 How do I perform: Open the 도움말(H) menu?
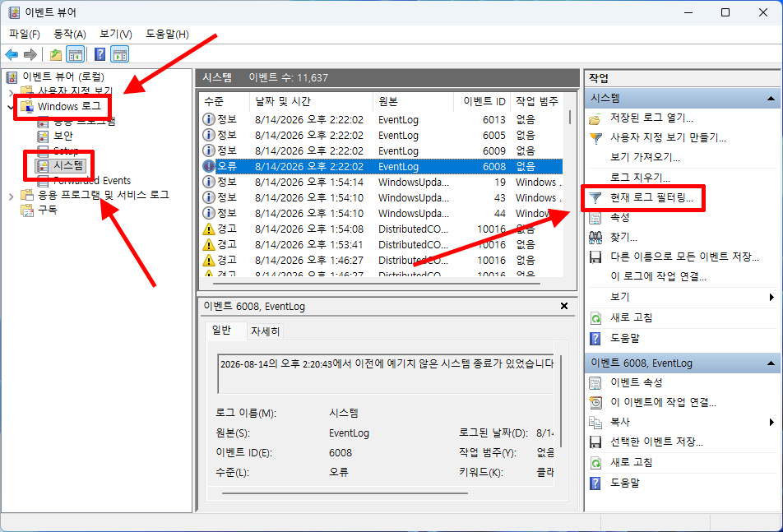[167, 34]
